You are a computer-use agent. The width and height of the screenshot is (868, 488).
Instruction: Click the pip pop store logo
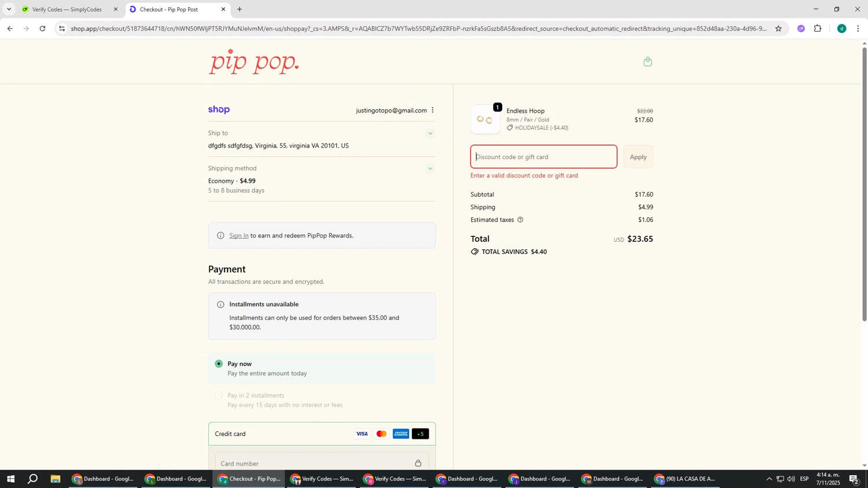254,62
